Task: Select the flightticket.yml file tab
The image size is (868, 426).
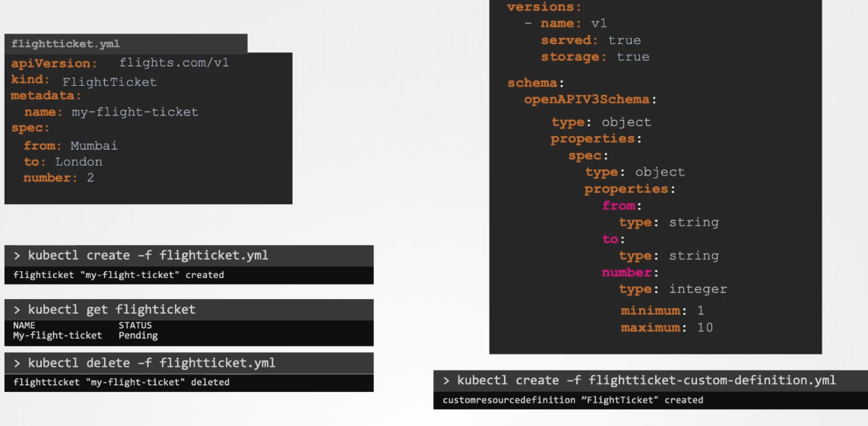Action: (x=65, y=44)
